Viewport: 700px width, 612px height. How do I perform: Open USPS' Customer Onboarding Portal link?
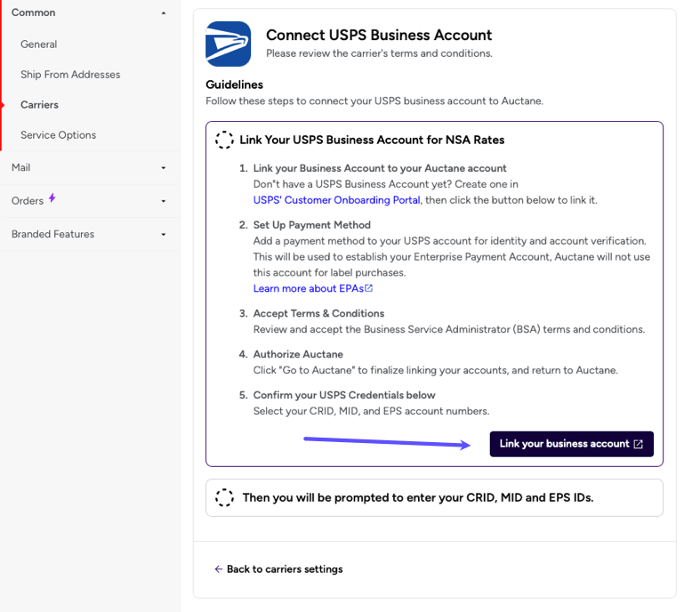[336, 200]
